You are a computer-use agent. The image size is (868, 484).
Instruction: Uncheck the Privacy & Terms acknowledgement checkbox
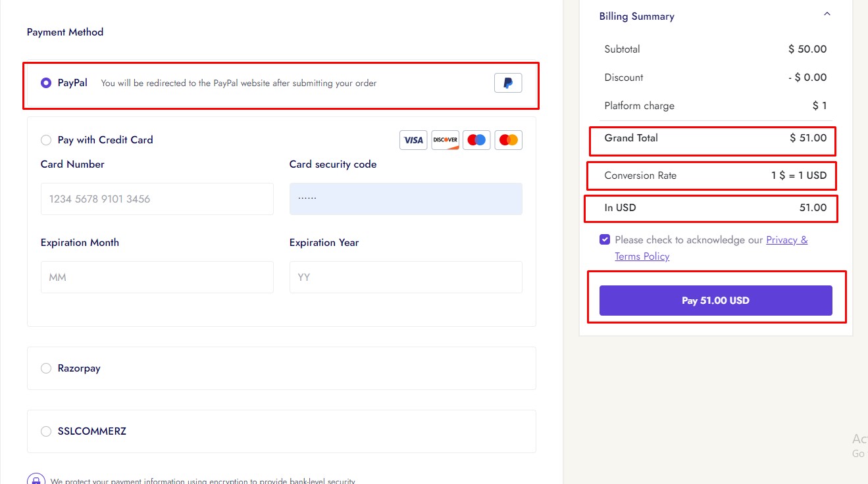(605, 240)
